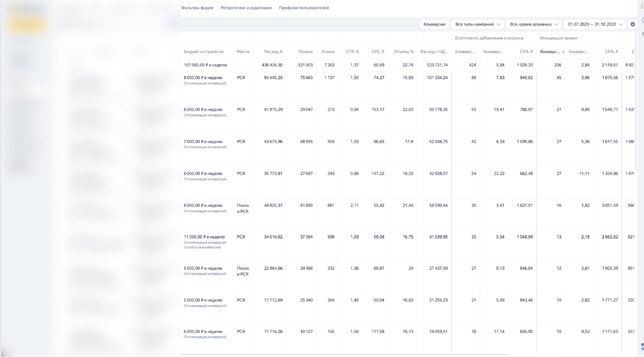The height and width of the screenshot is (357, 644).
Task: Click the CPC, ₽ column header
Action: pos(378,51)
